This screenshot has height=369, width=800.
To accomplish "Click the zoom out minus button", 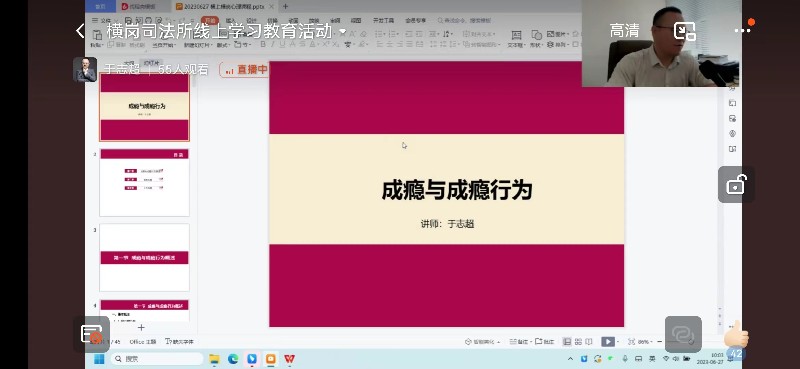I will 660,341.
